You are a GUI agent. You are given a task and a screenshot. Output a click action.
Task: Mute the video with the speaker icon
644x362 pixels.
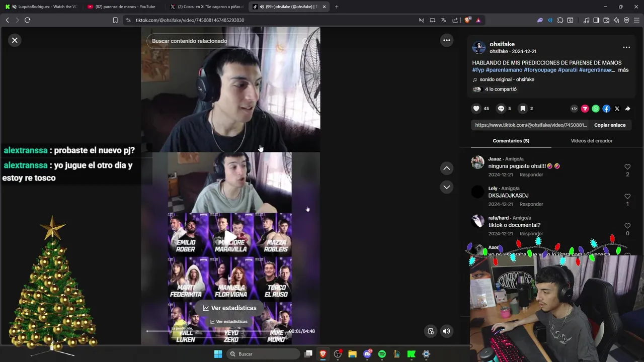coord(446,331)
